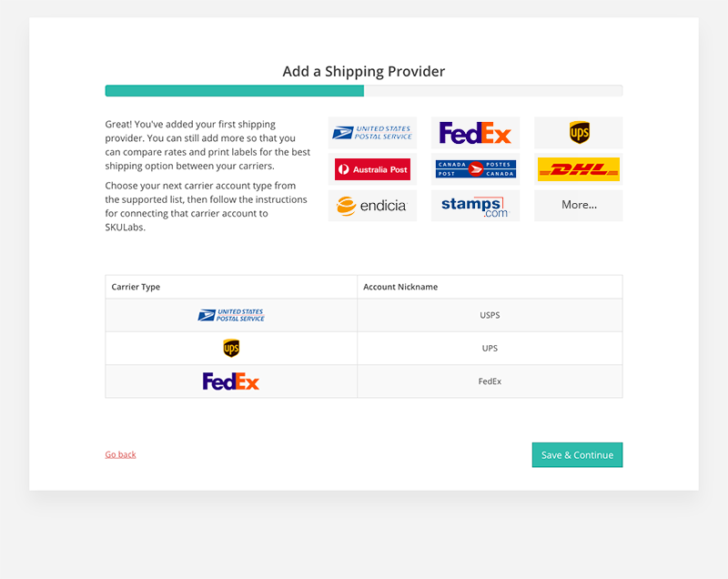
Task: Click the setup progress bar
Action: tap(364, 91)
